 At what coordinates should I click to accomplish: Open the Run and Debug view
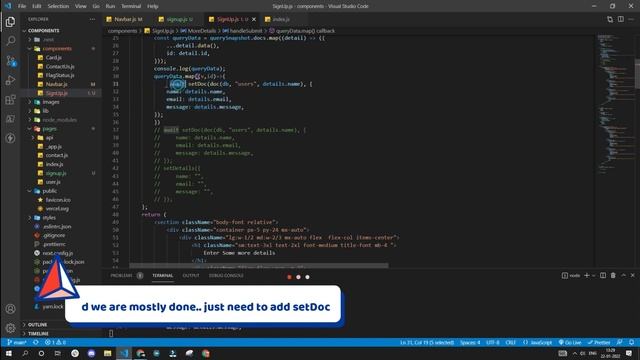10,80
